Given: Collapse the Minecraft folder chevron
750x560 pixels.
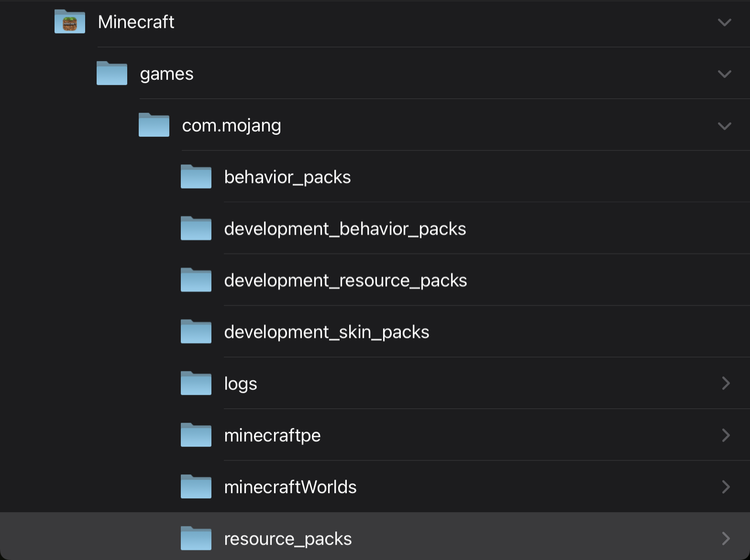Looking at the screenshot, I should point(724,22).
